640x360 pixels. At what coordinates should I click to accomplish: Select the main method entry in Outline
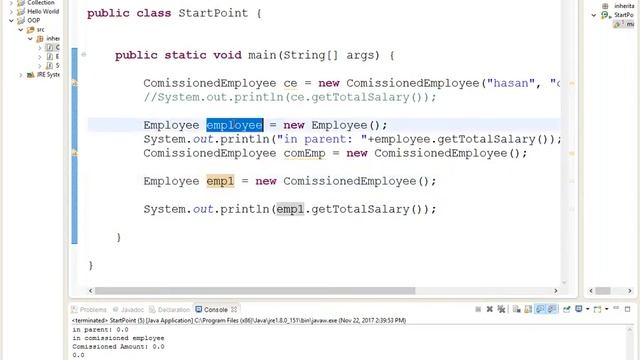click(x=624, y=24)
